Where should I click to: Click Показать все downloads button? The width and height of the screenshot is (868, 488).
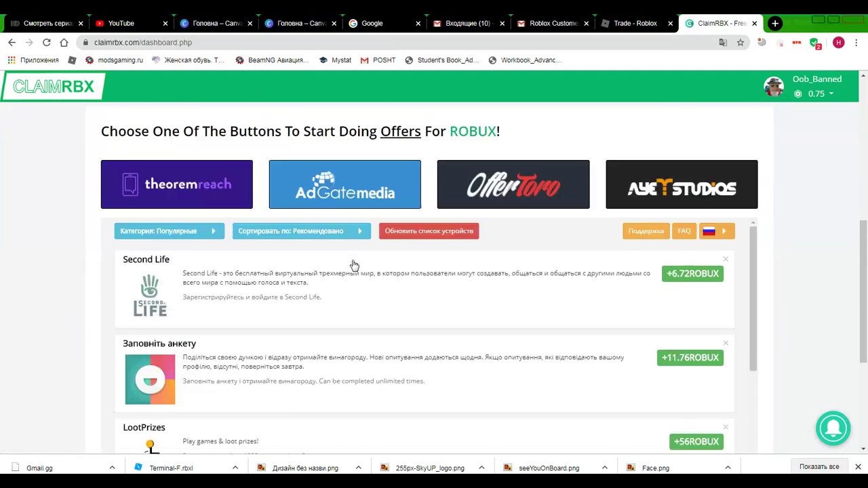coord(819,467)
